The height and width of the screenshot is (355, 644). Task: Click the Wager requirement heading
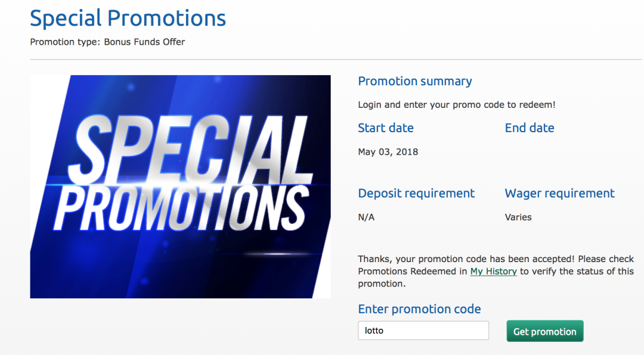[x=559, y=194]
